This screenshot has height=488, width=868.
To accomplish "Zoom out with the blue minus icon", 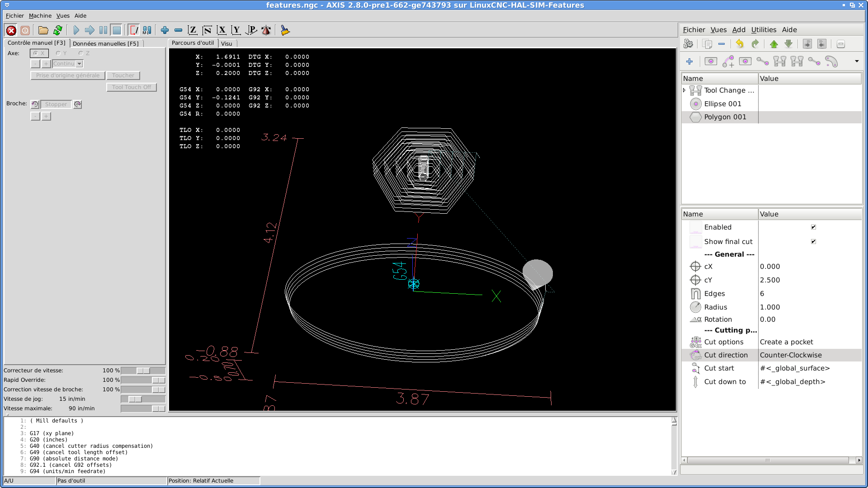I will 178,30.
